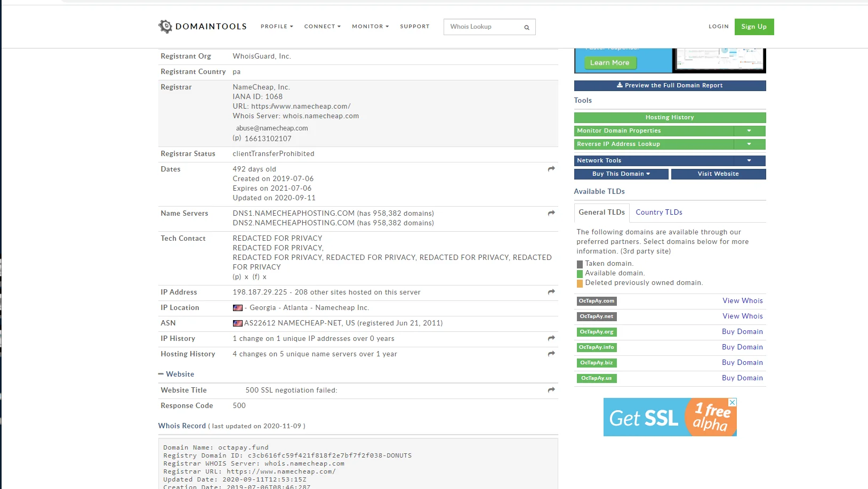The image size is (868, 489).
Task: Open the Monitor menu
Action: coord(370,26)
